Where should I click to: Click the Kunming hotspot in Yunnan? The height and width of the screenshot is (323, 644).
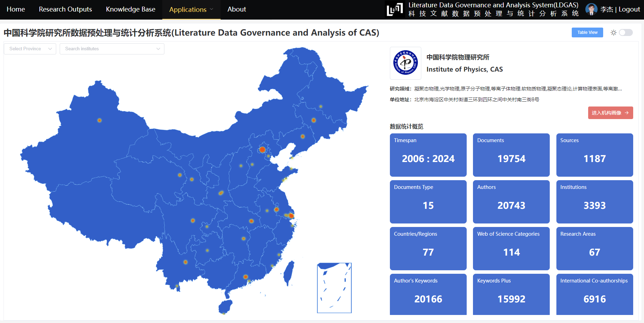185,262
